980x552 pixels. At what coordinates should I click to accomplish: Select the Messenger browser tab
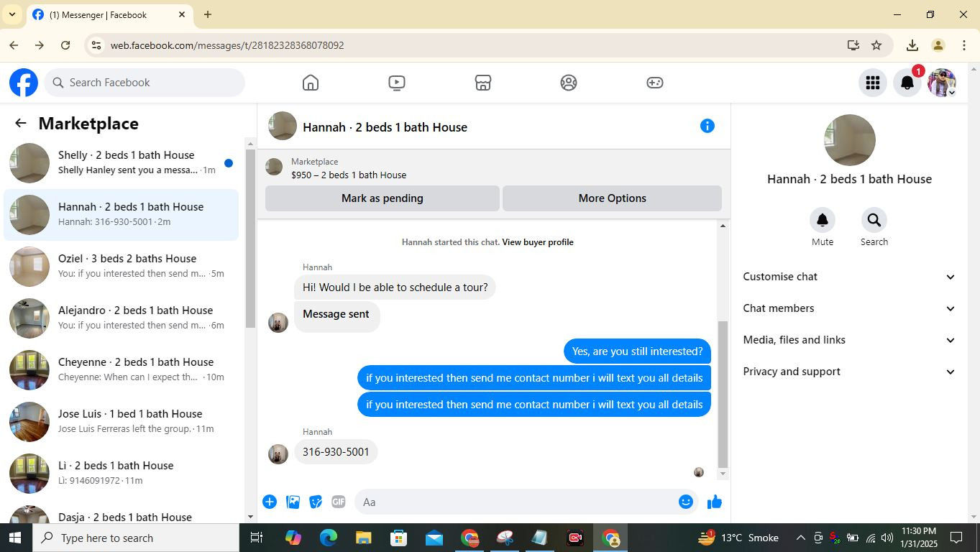pos(109,14)
